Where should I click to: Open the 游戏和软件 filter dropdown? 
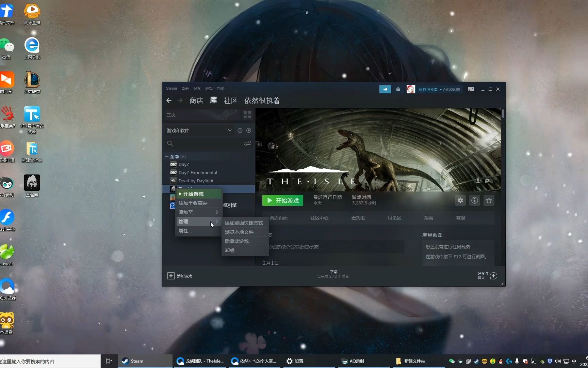[199, 131]
